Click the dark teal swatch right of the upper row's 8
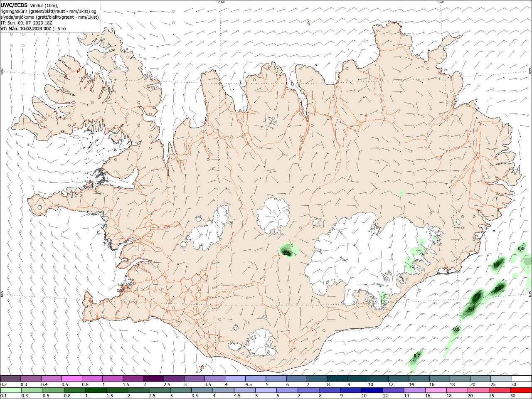Image resolution: width=532 pixels, height=399 pixels. coord(337,379)
